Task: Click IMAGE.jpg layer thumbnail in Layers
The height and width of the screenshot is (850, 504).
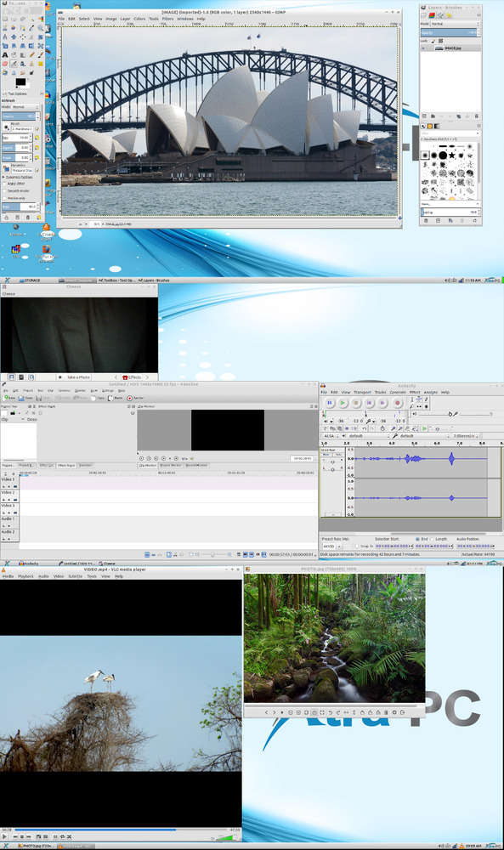Action: pyautogui.click(x=439, y=48)
